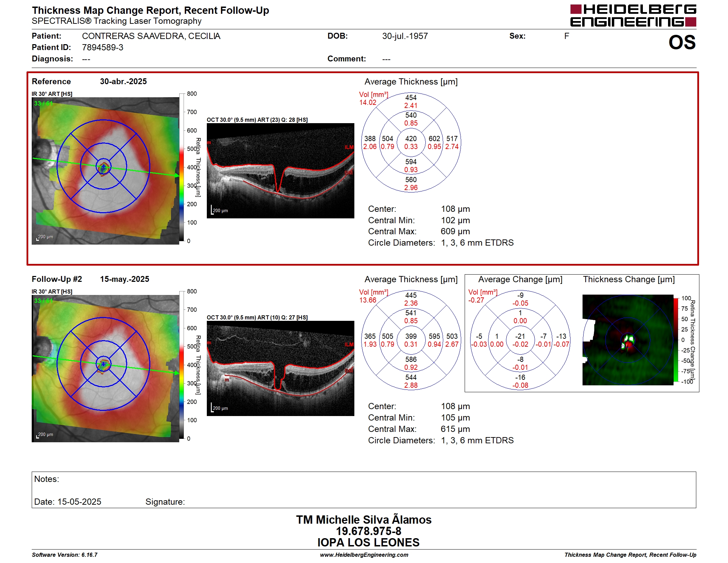Screen dimensions: 728x563
Task: Click the "SPECTRALIS® Tracking Laser Tomography" subtitle
Action: [117, 21]
